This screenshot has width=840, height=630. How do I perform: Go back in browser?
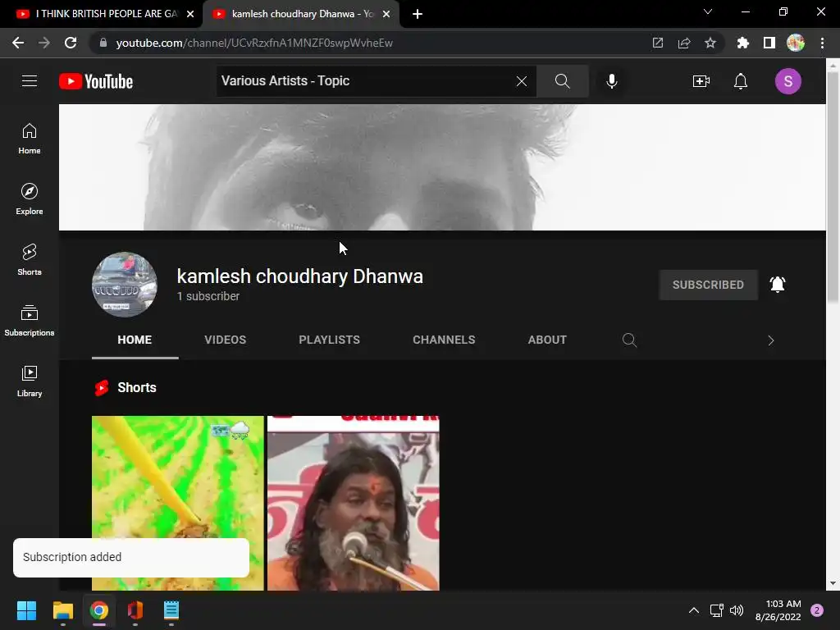pyautogui.click(x=18, y=43)
